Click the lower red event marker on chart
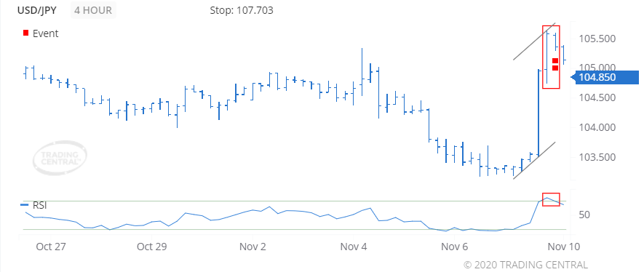The height and width of the screenshot is (272, 644). tap(555, 68)
